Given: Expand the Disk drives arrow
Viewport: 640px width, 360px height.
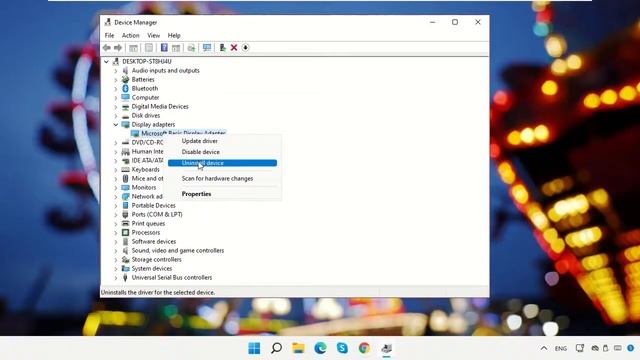Looking at the screenshot, I should (x=116, y=116).
